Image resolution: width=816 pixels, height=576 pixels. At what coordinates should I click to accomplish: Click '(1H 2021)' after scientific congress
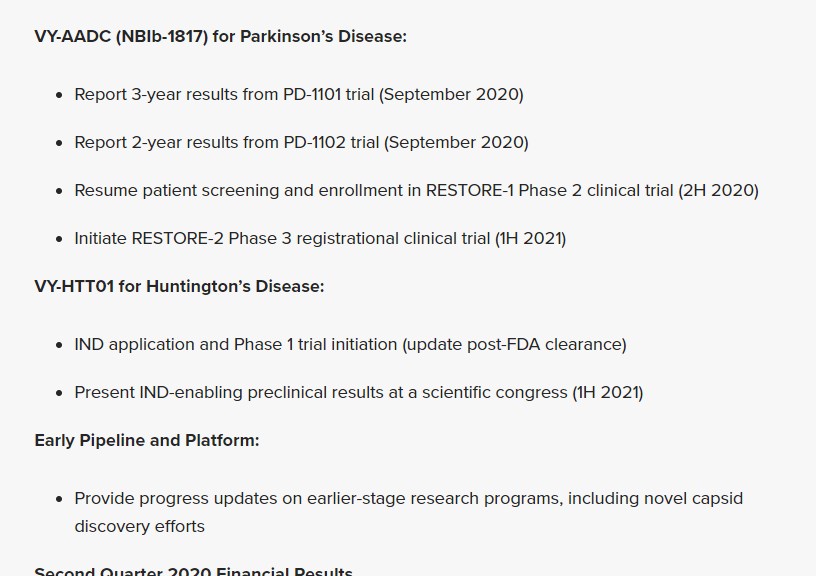[x=608, y=392]
